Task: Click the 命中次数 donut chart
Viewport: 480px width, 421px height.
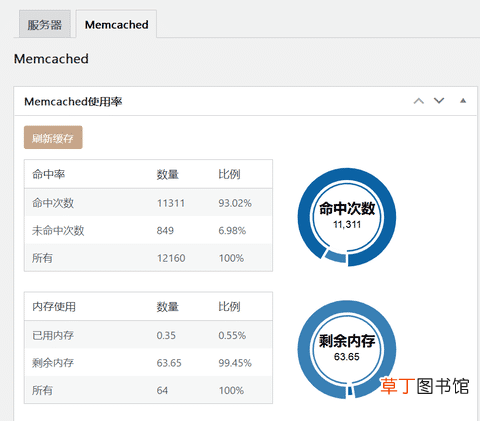Action: pyautogui.click(x=347, y=217)
